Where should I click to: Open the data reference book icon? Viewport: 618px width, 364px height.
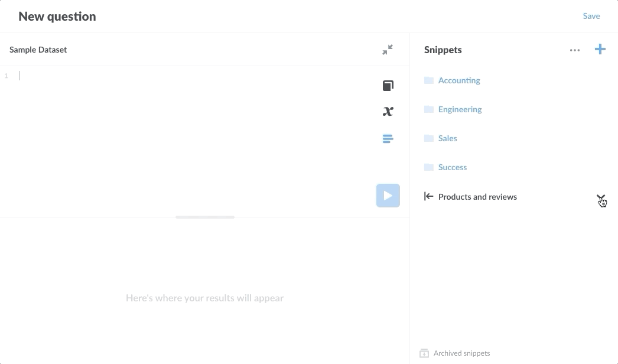(388, 86)
